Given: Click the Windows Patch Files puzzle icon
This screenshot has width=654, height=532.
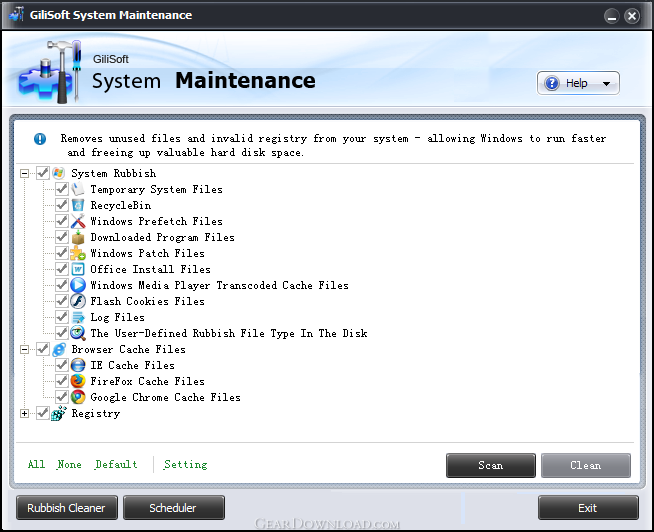Looking at the screenshot, I should click(78, 253).
